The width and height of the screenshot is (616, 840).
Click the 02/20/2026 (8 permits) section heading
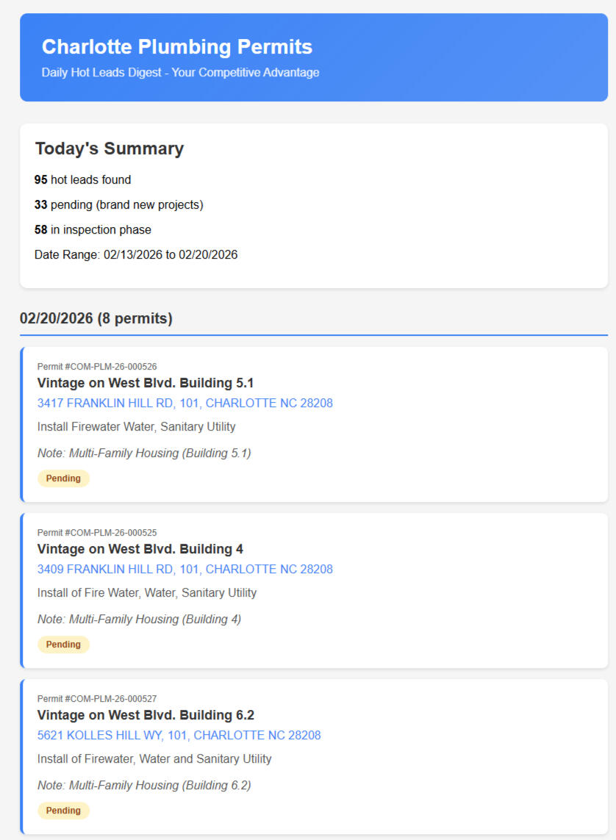click(96, 319)
